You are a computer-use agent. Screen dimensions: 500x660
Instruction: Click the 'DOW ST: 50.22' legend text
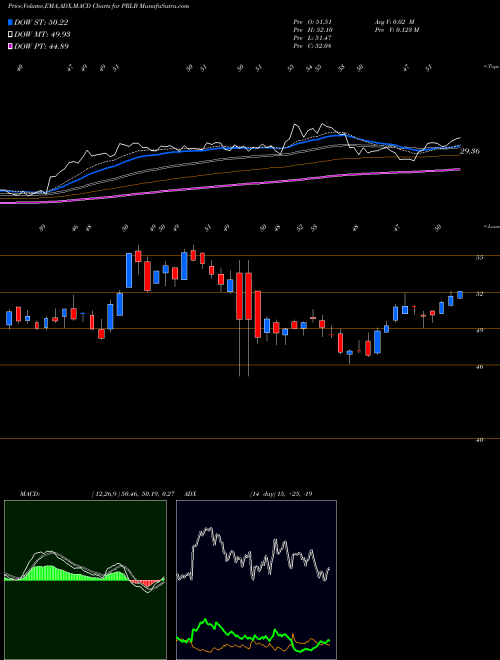coord(41,22)
